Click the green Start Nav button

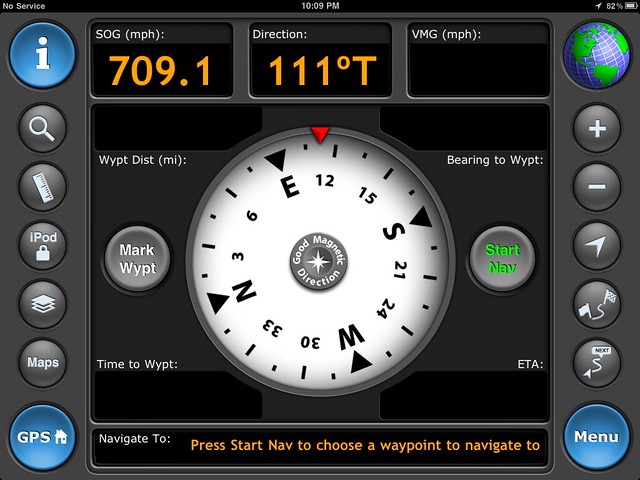click(502, 259)
